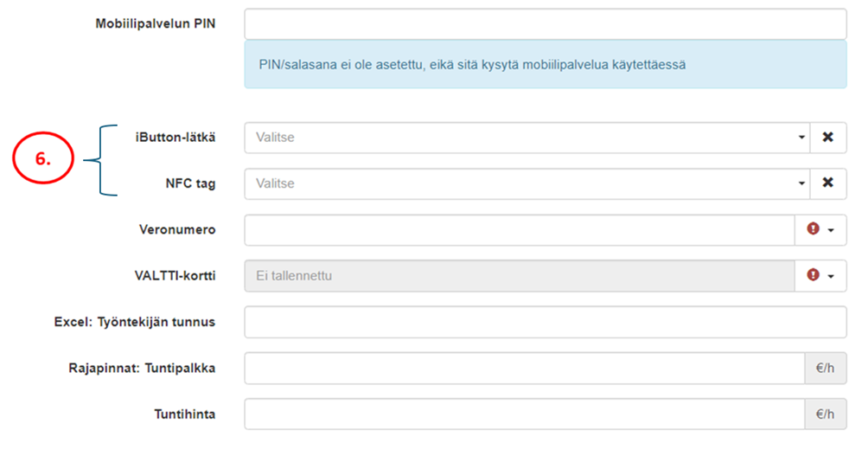Screen dimensions: 868x456
Task: Click into the Tuntihinta input field
Action: pyautogui.click(x=524, y=414)
